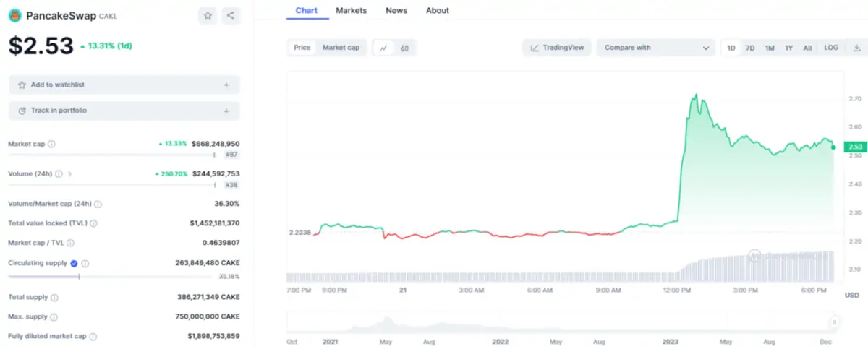
Task: Open the share icon button
Action: click(x=230, y=15)
